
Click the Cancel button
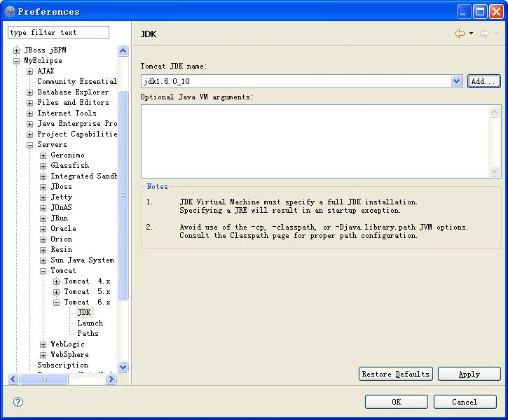[465, 402]
